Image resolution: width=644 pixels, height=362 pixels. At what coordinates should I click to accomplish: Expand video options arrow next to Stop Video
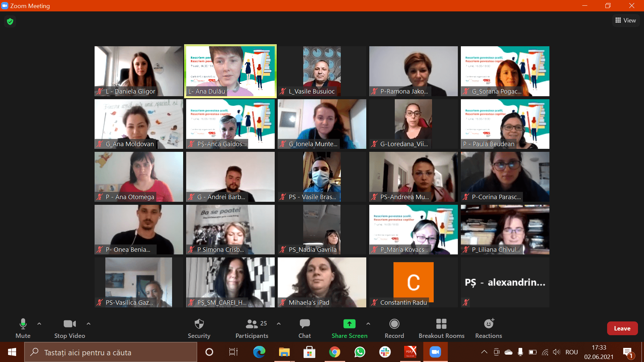pos(89,324)
